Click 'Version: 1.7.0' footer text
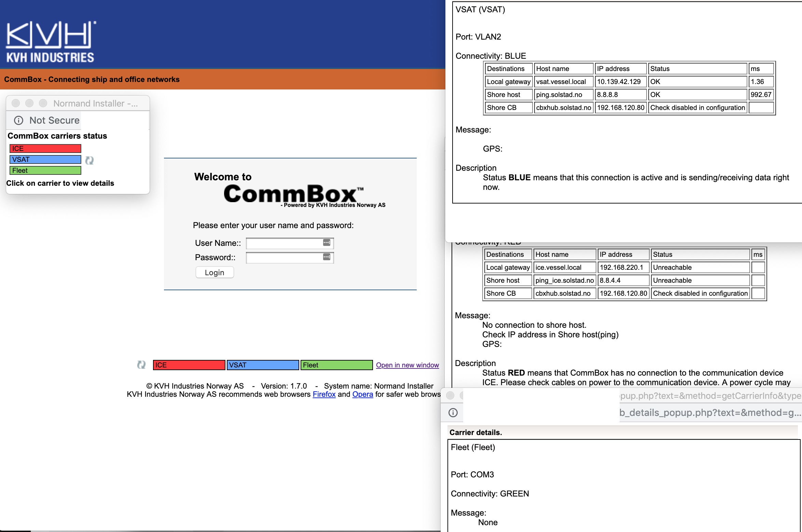The width and height of the screenshot is (802, 532). pyautogui.click(x=284, y=386)
